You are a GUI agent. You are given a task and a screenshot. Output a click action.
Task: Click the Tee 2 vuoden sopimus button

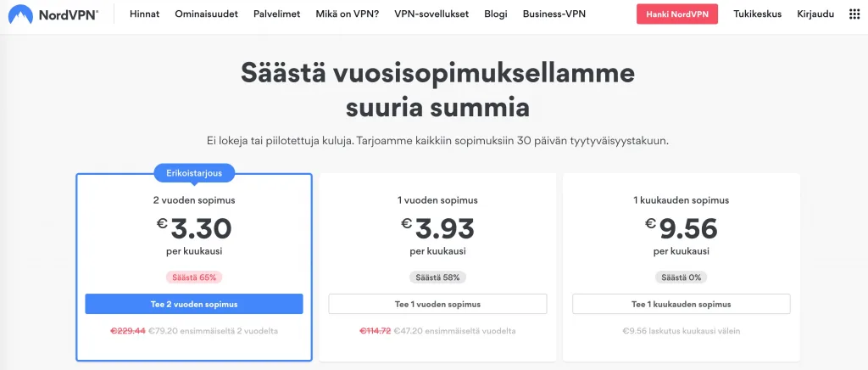(x=194, y=304)
